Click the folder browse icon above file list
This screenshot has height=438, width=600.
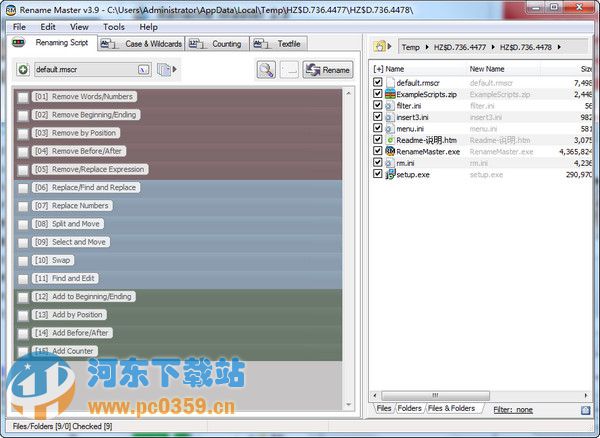click(x=379, y=47)
